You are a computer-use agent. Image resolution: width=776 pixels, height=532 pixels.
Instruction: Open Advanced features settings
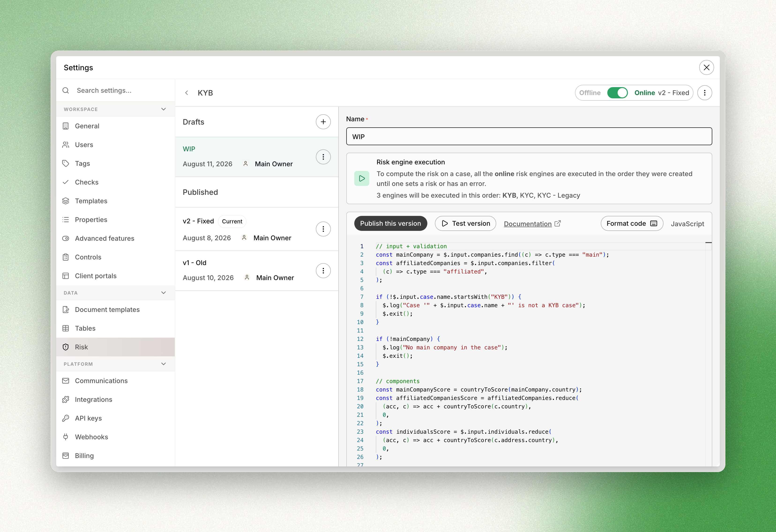116,238
